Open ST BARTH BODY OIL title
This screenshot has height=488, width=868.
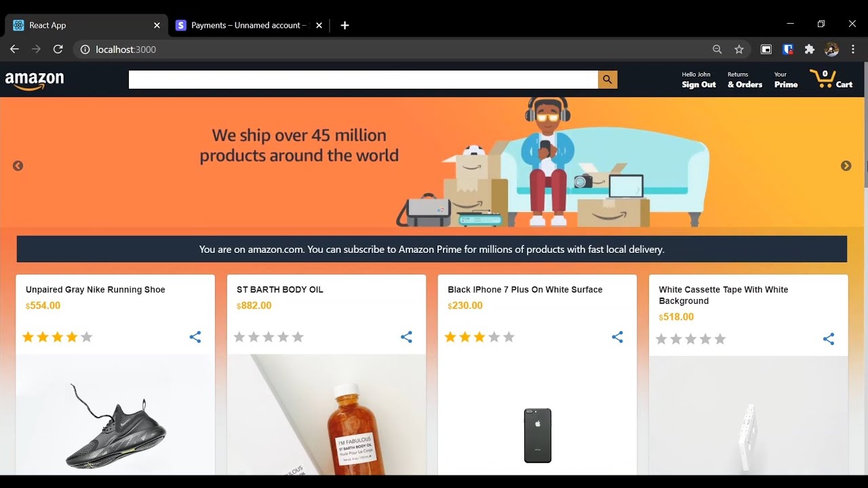280,289
